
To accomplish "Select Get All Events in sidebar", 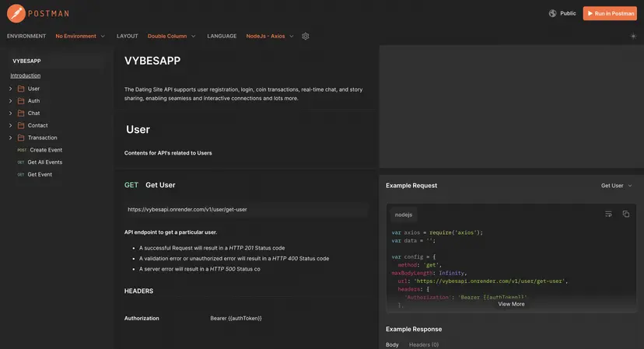I will [45, 162].
